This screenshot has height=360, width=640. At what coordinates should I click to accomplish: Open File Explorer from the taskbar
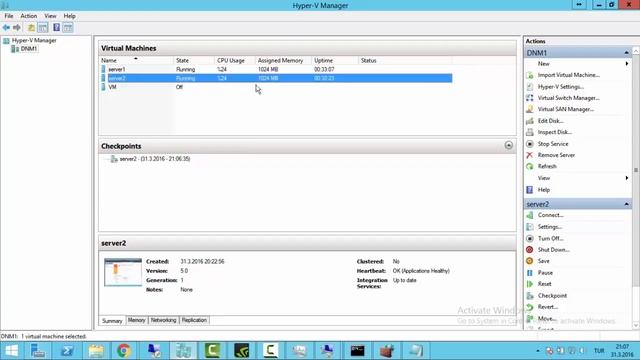pos(96,351)
